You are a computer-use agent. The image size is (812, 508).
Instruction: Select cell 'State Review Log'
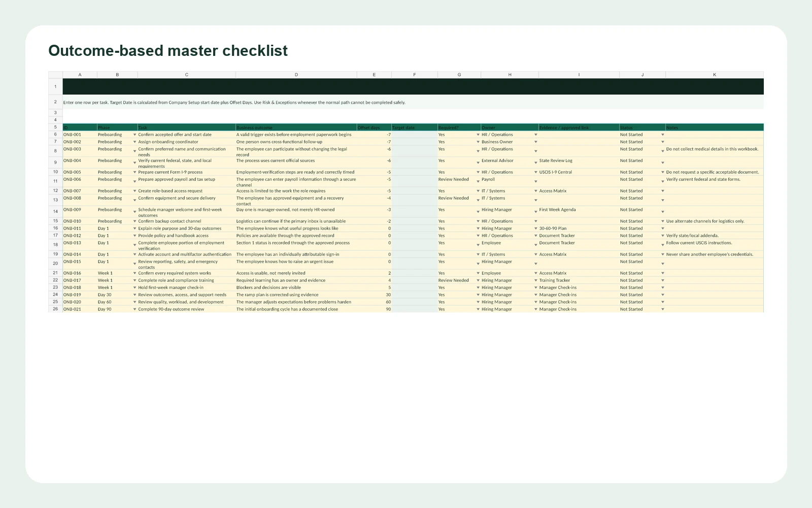(x=579, y=163)
